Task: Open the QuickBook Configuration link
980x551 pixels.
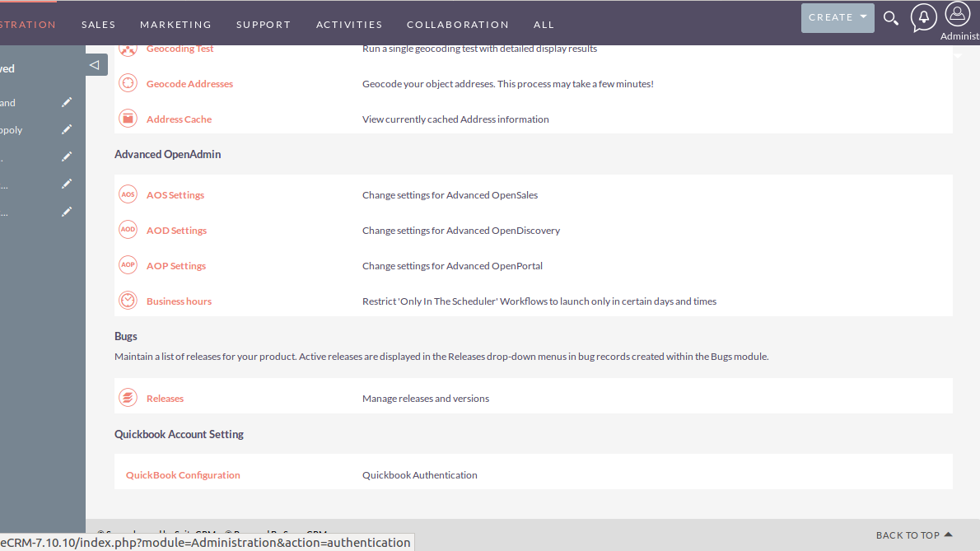Action: [183, 475]
